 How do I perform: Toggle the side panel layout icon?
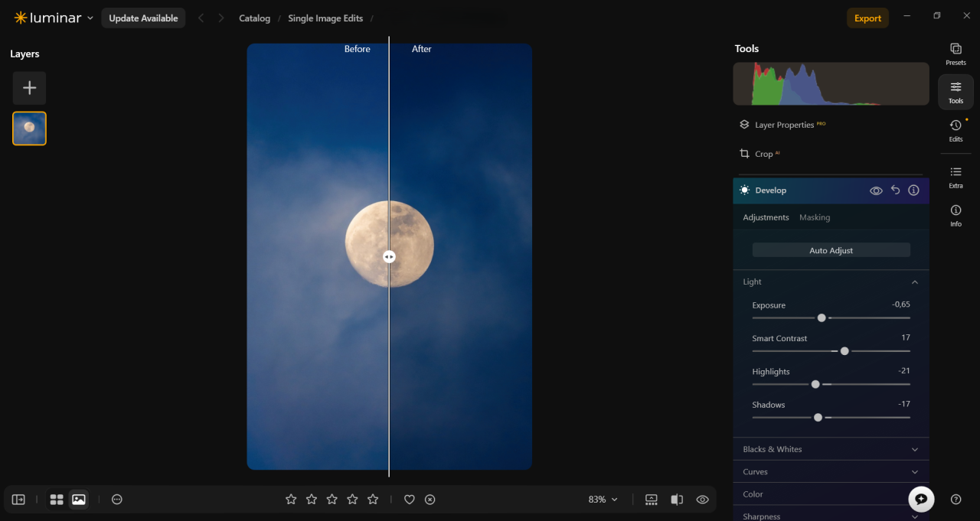[x=18, y=500]
